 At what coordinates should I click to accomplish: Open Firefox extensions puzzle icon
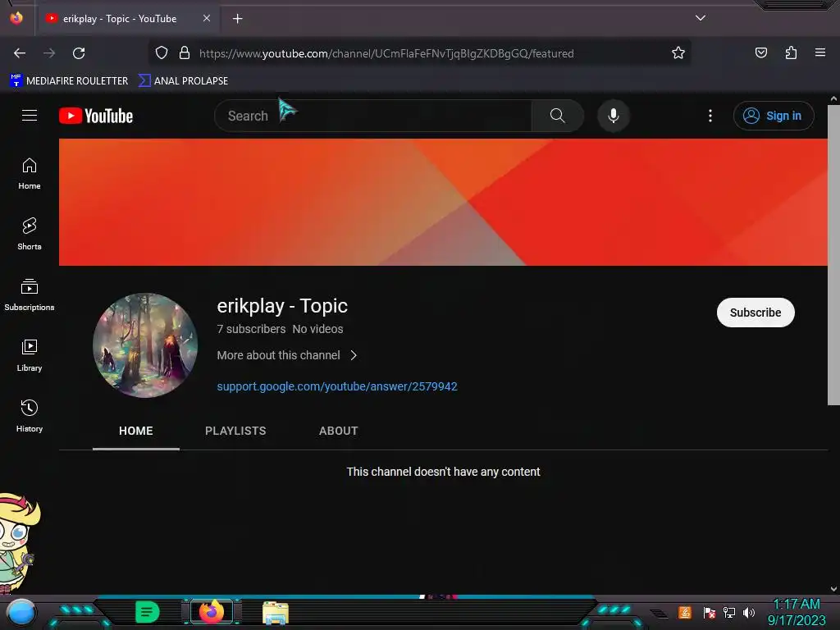click(x=791, y=53)
